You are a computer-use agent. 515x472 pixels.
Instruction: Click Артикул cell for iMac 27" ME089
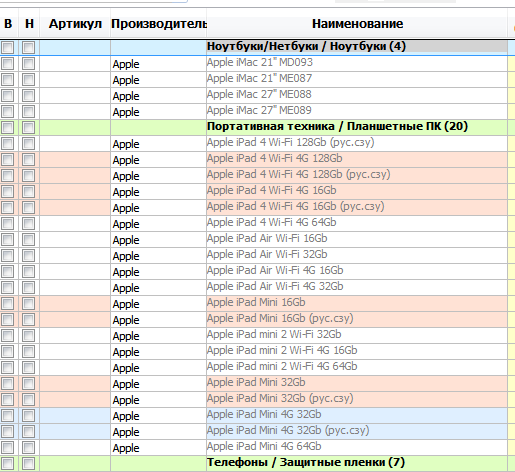click(75, 111)
